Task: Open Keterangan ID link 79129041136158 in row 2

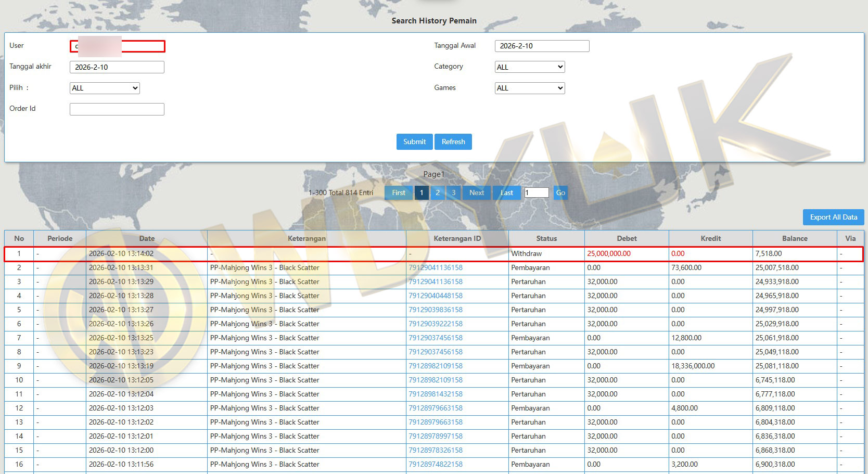Action: click(x=436, y=267)
